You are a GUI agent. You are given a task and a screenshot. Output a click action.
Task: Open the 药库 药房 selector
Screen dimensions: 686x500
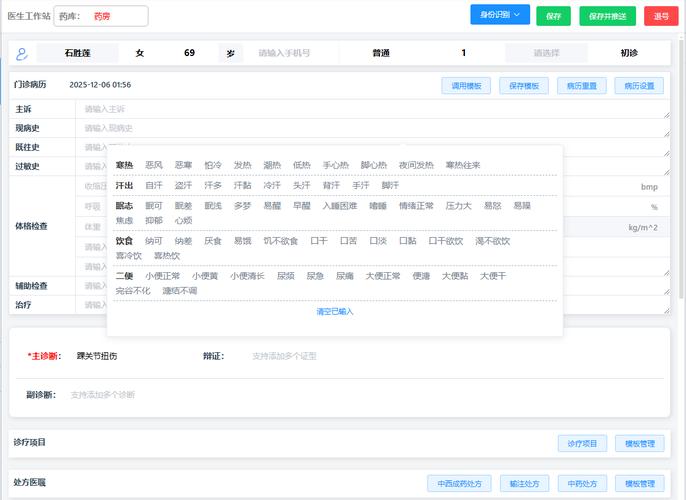tap(101, 16)
